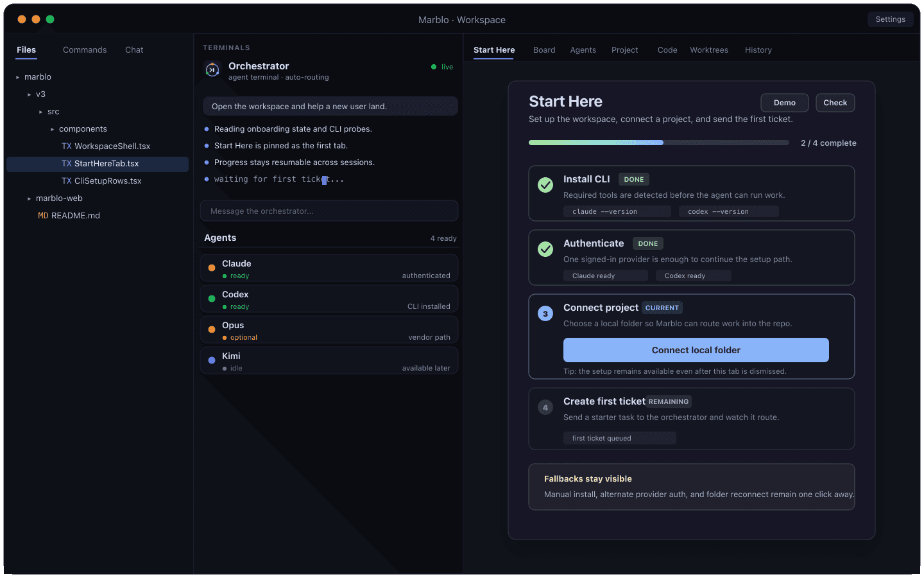Click the green checkmark on Authenticate
The width and height of the screenshot is (924, 578).
pyautogui.click(x=545, y=249)
